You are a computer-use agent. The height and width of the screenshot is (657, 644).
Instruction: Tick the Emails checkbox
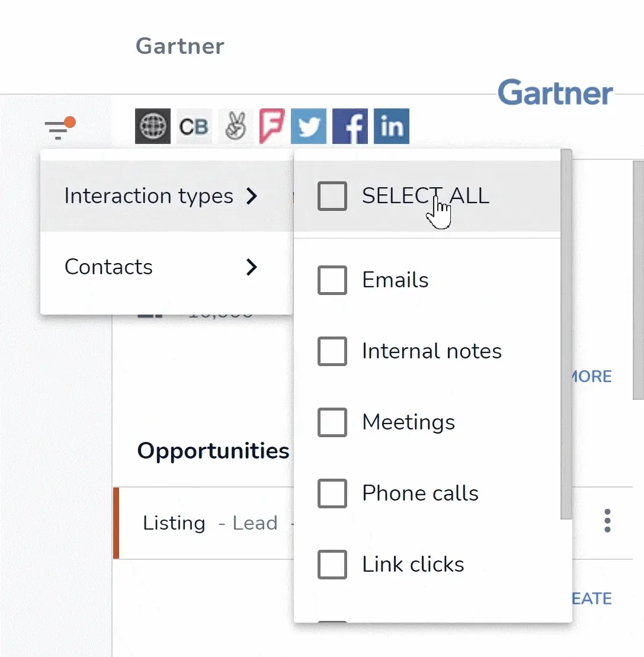[332, 280]
